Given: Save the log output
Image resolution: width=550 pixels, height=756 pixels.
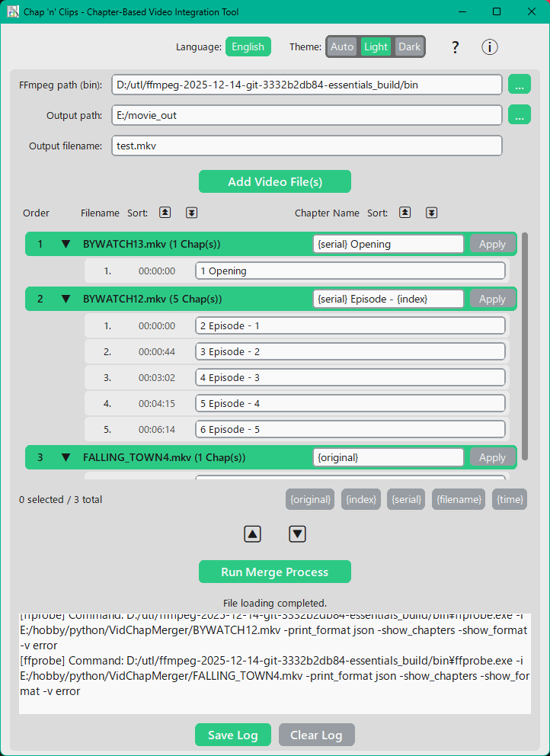Looking at the screenshot, I should click(233, 735).
